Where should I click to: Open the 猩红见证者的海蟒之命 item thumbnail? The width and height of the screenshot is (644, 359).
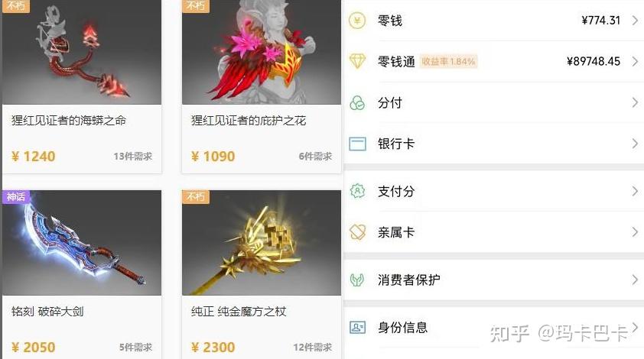coord(82,52)
